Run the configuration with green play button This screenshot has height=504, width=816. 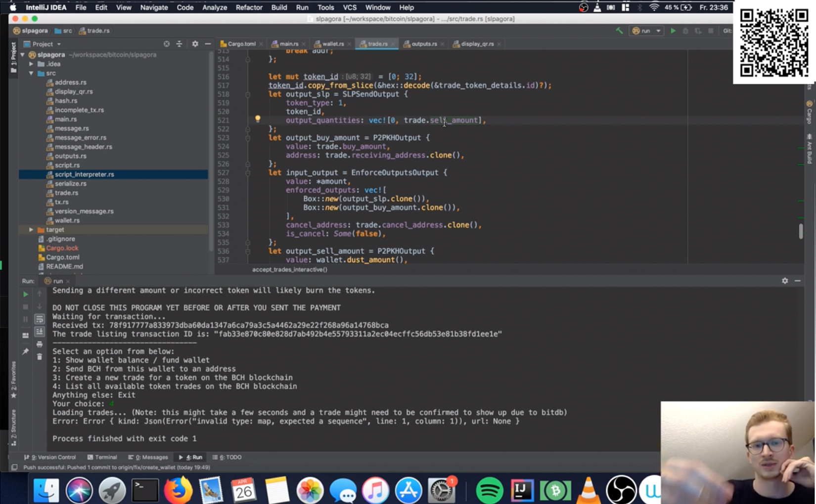tap(673, 31)
